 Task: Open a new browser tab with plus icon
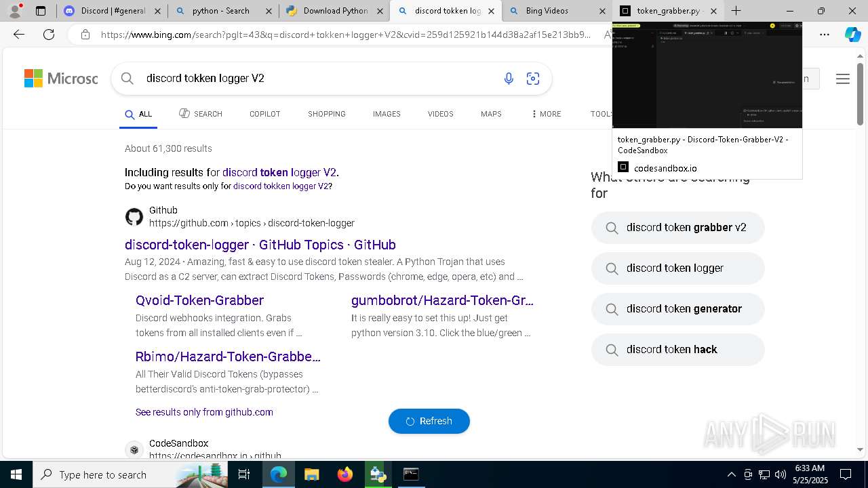(736, 11)
